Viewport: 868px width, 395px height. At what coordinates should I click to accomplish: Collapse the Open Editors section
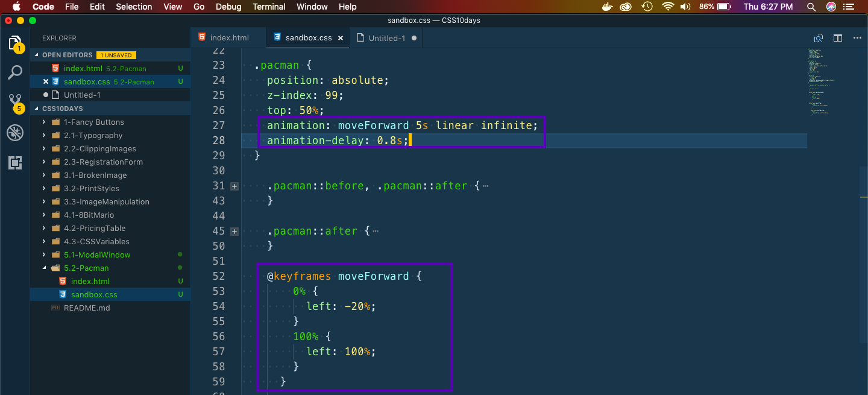click(x=37, y=55)
